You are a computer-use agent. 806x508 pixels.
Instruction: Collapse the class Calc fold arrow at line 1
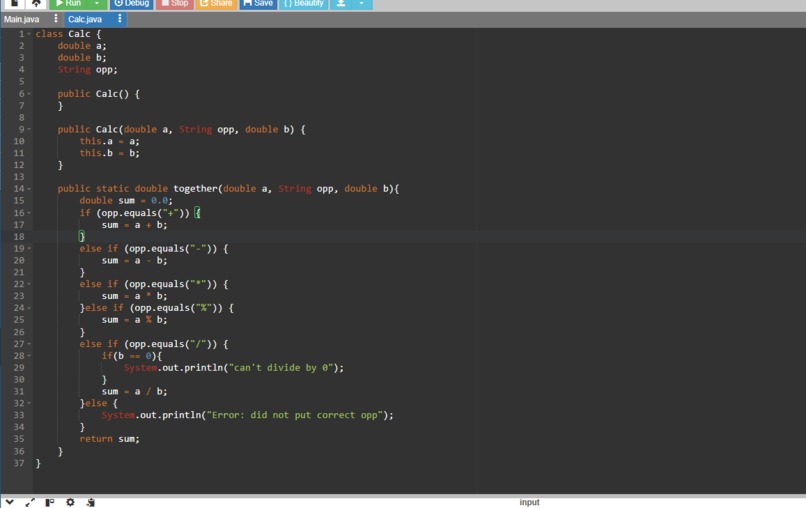29,34
